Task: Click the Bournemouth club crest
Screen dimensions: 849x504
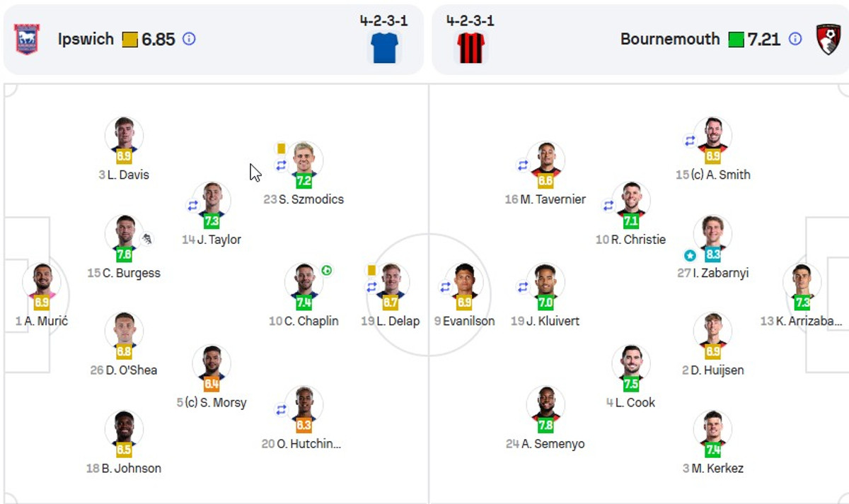Action: coord(828,40)
